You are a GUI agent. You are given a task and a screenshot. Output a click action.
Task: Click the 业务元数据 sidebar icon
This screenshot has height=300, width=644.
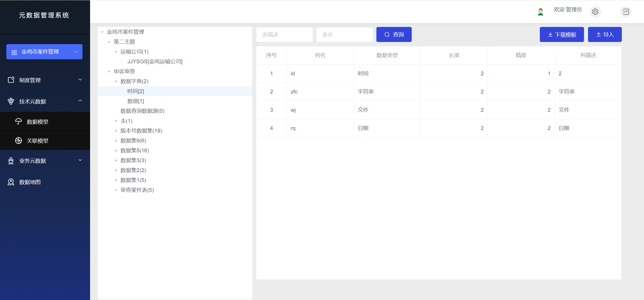coord(11,161)
